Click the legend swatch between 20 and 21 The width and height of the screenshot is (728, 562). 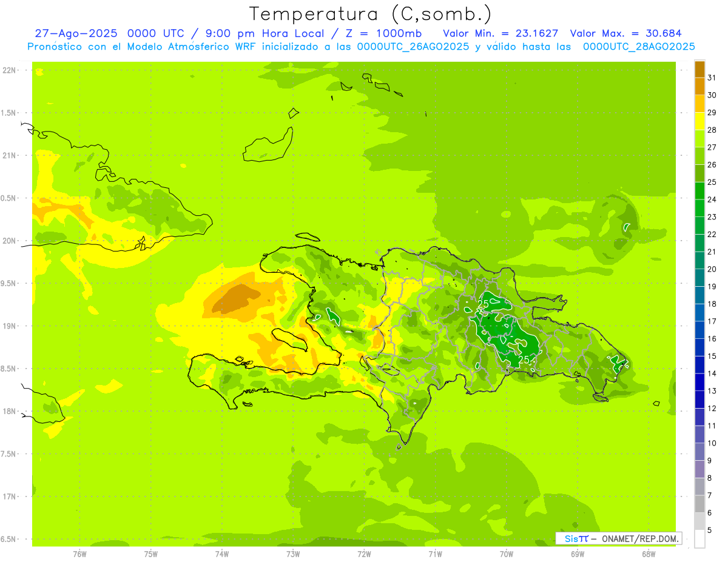point(699,260)
